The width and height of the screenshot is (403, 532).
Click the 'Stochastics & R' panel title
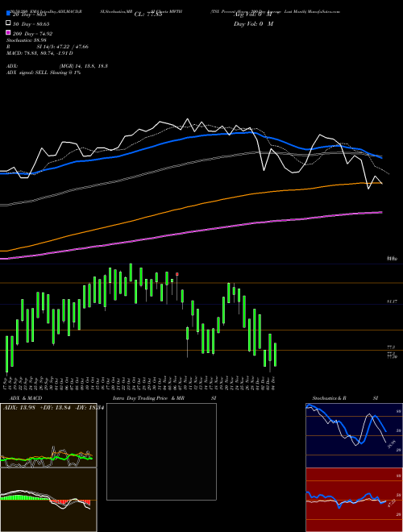pyautogui.click(x=329, y=398)
